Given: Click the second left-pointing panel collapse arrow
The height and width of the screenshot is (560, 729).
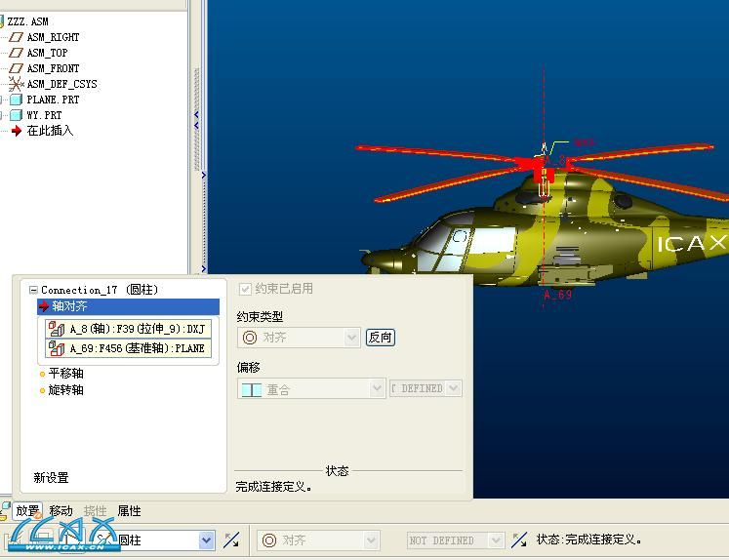Looking at the screenshot, I should (196, 125).
